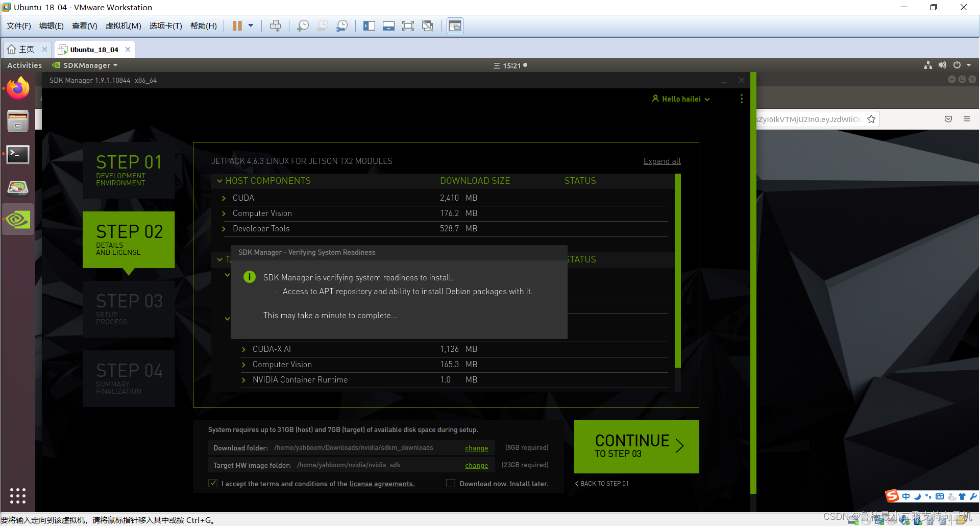Close the 主页 tab
Viewport: 980px width, 526px height.
coord(44,50)
